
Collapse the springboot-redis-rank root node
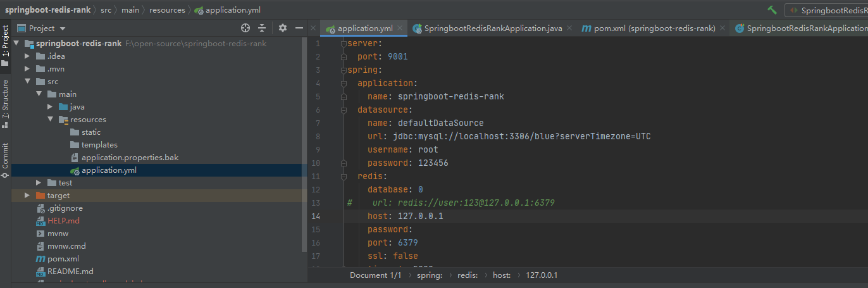[16, 43]
